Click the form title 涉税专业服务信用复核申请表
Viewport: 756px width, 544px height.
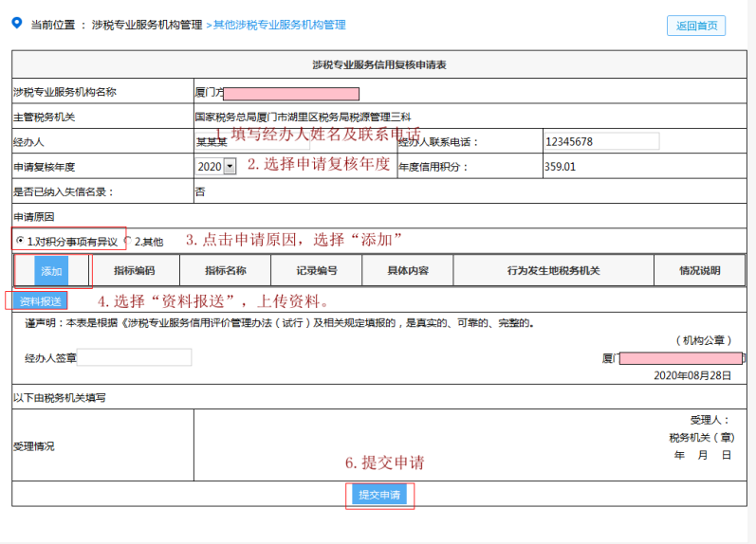(379, 64)
